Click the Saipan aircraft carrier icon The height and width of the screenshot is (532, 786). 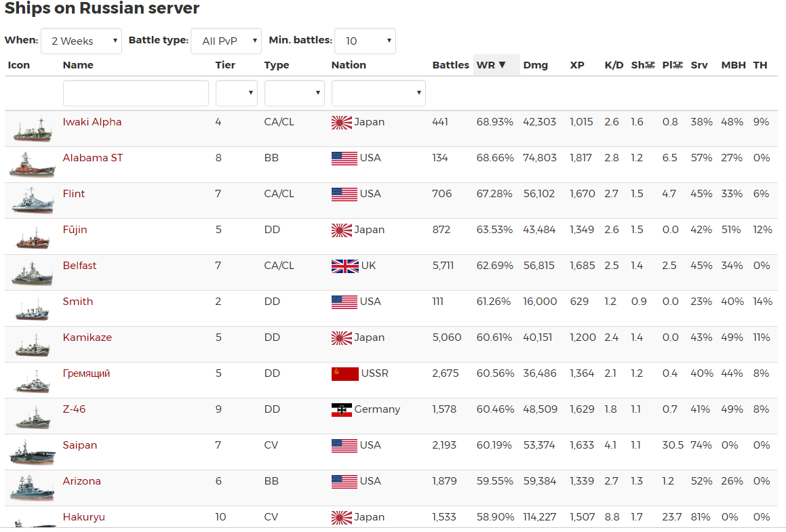[31, 452]
